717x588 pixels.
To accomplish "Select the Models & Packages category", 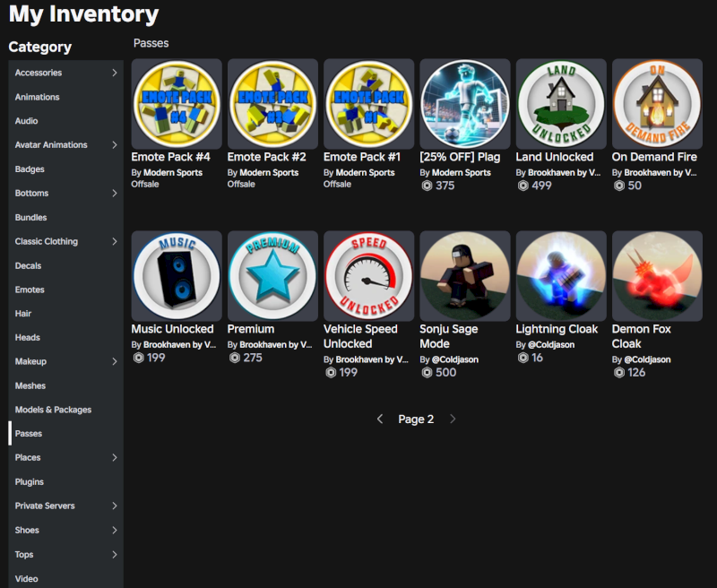I will (x=65, y=410).
